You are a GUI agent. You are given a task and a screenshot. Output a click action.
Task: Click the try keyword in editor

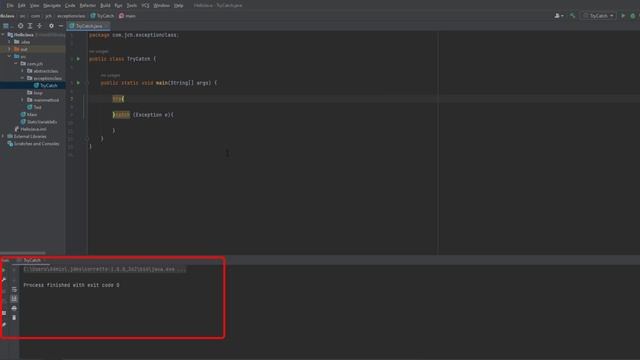117,99
